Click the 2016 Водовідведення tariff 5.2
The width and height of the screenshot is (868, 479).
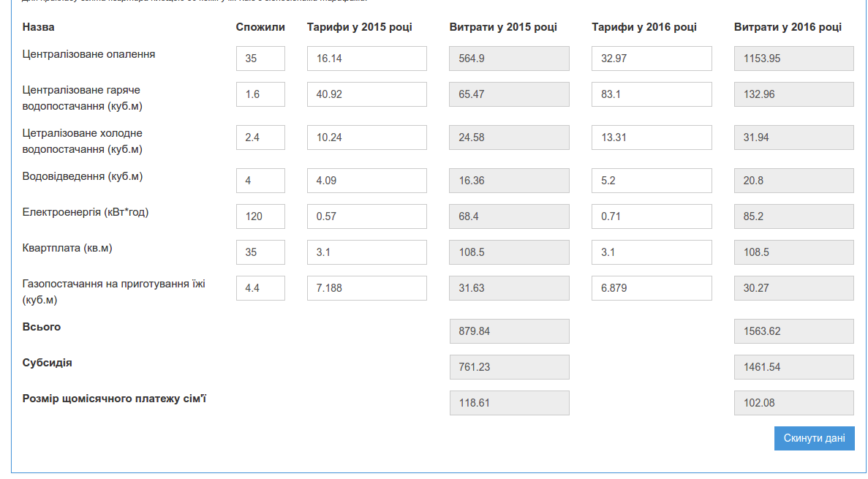pos(651,181)
